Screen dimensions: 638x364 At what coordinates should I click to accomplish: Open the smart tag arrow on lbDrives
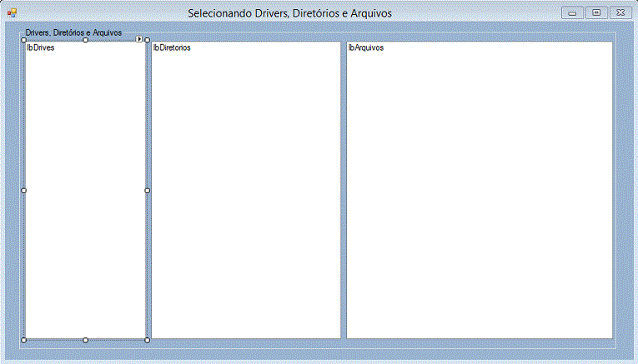(x=140, y=39)
